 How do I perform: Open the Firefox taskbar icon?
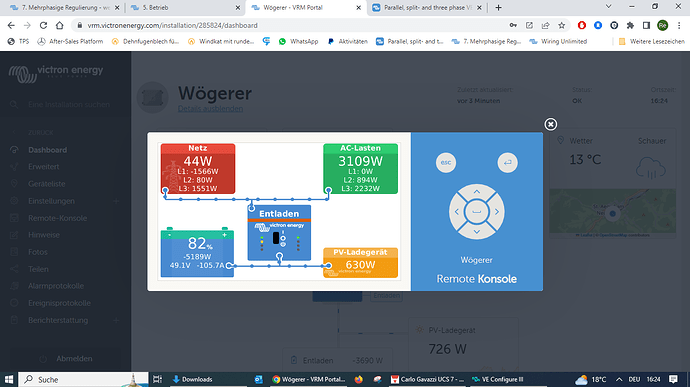click(x=359, y=379)
